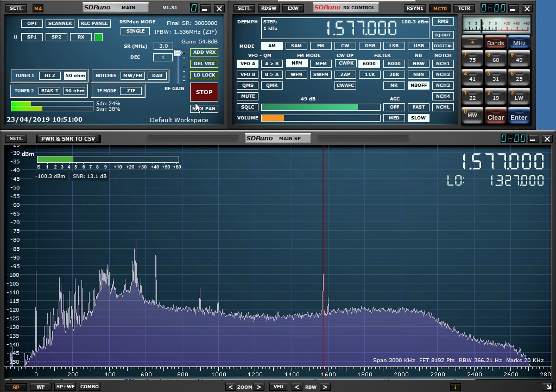Decrease RBW with the left arrow
The image size is (556, 392).
click(297, 387)
